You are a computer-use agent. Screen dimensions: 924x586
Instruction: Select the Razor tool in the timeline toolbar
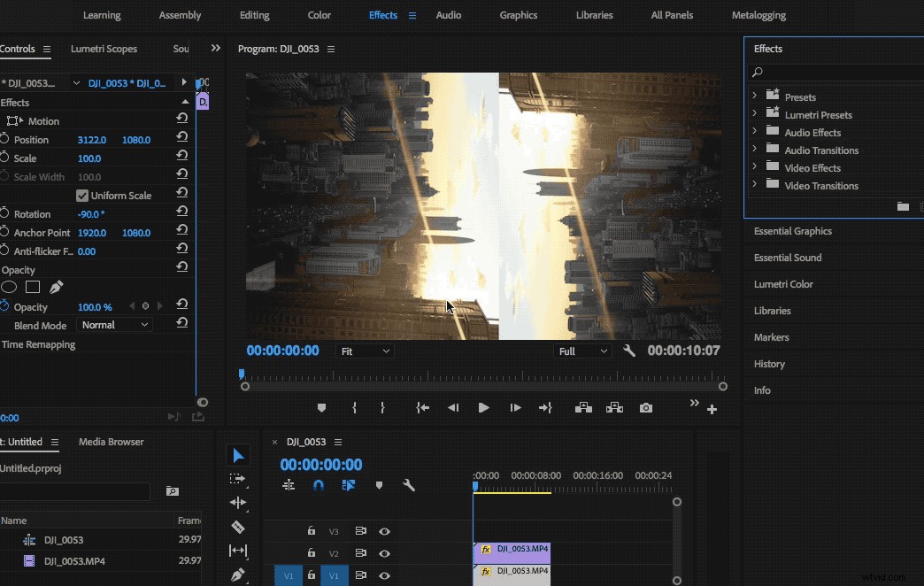(237, 527)
